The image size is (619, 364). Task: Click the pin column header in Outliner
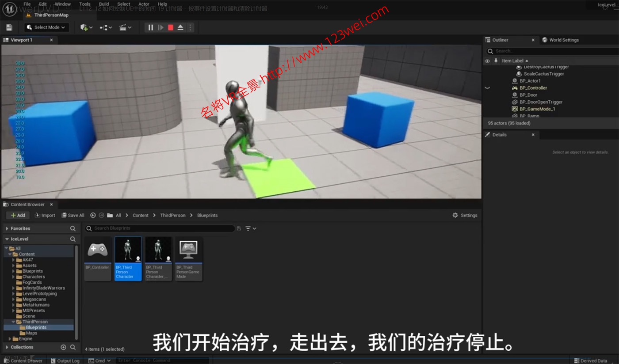[x=496, y=61]
